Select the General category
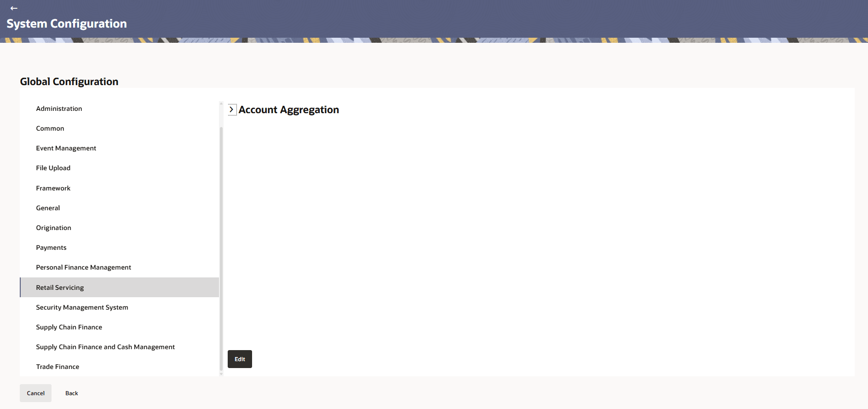868x409 pixels. tap(119, 208)
